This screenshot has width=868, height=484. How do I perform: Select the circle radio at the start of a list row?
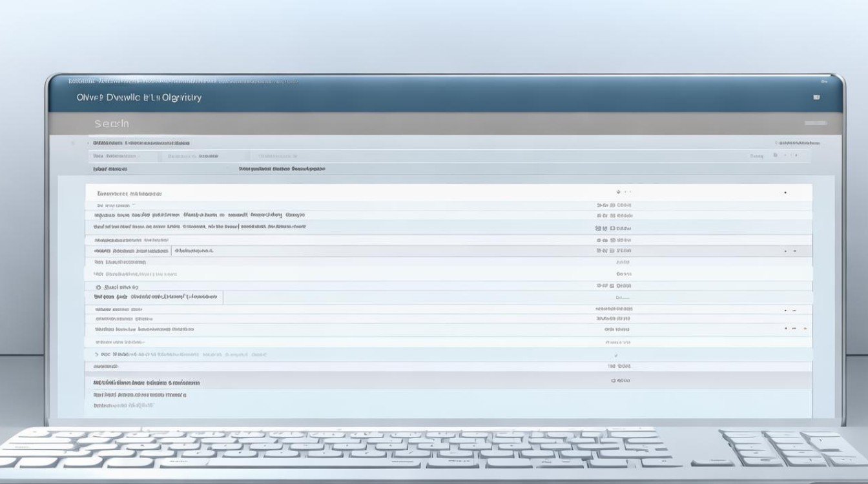point(98,287)
